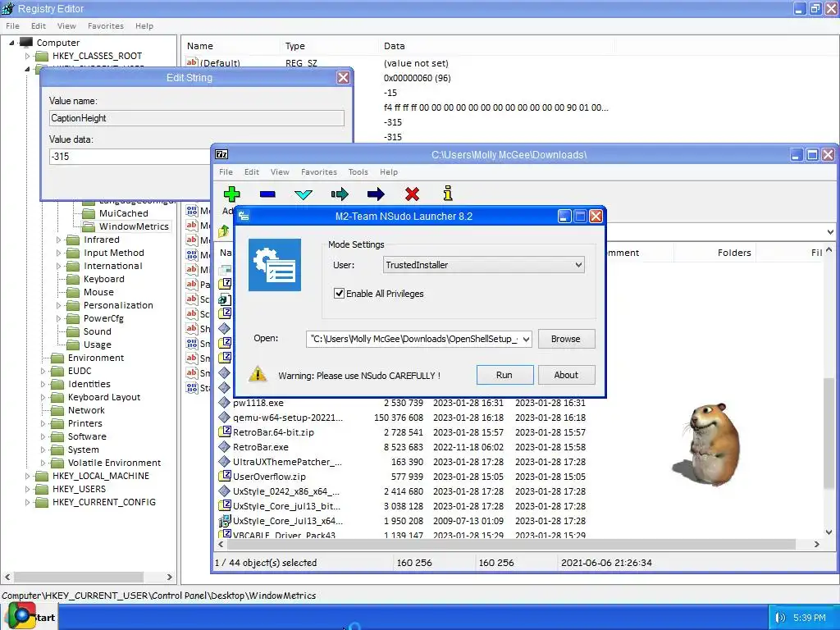Click the green Add icon in 7-Zip toolbar
Screen dimensions: 840x630
(231, 194)
